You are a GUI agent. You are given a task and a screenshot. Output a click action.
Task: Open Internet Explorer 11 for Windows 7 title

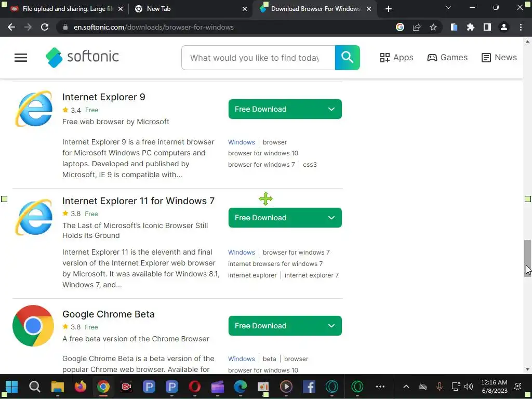pos(138,201)
